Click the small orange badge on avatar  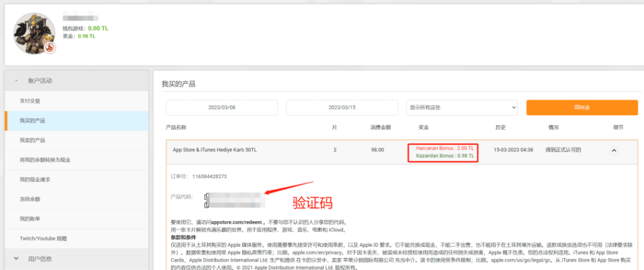(x=50, y=48)
